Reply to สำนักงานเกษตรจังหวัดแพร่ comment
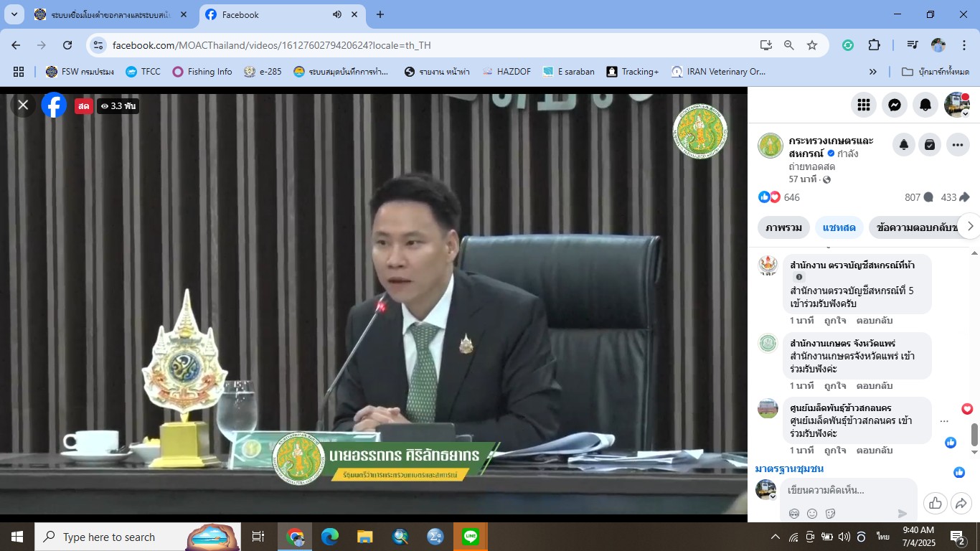The image size is (980, 551). click(875, 385)
